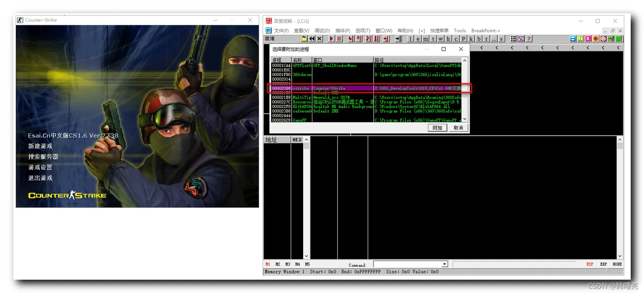Viewport: 644px width, 293px height.
Task: Click 取消 button in attach dialog
Action: [x=458, y=128]
